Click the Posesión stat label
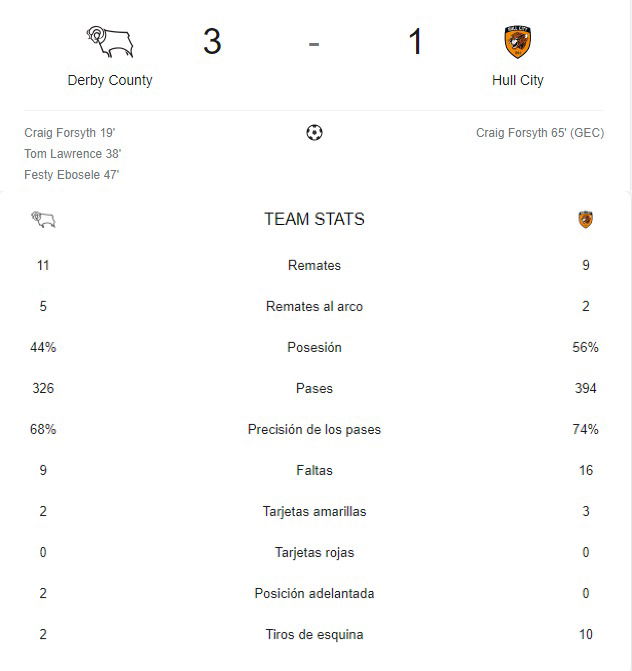 coord(315,347)
